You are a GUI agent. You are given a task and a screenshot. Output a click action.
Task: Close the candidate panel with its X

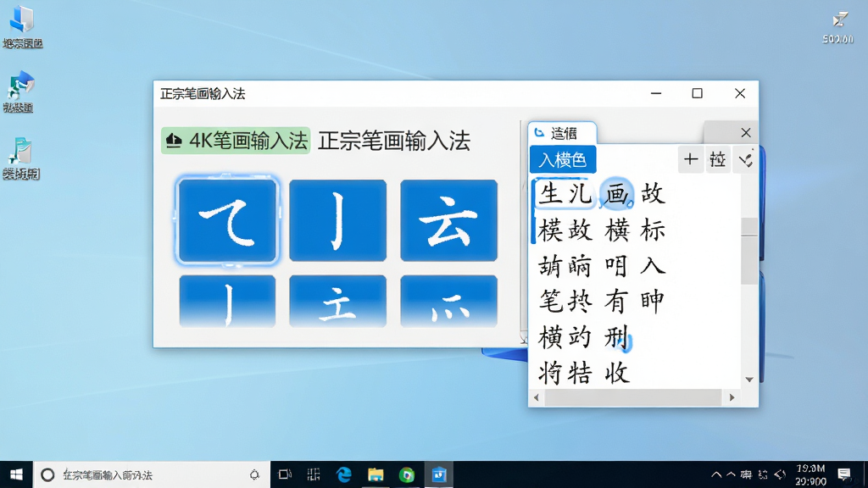tap(746, 133)
